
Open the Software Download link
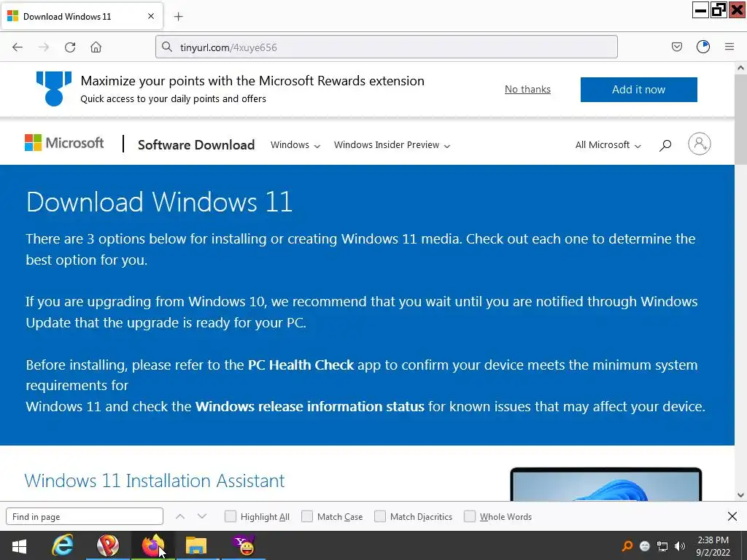point(196,145)
